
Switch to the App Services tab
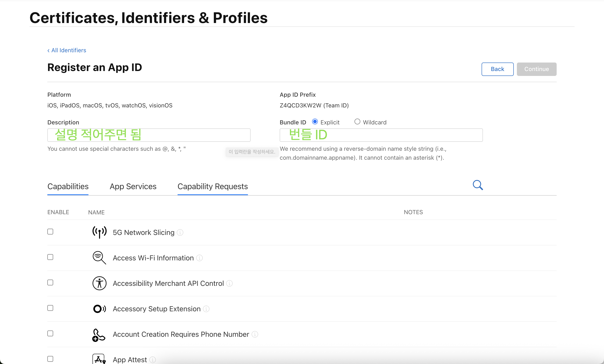[133, 186]
